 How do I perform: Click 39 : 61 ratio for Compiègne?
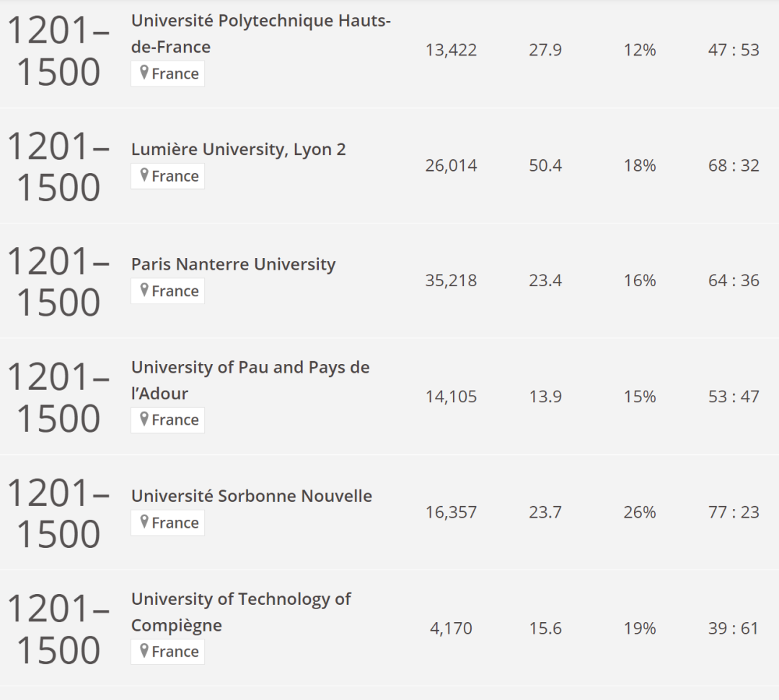pyautogui.click(x=734, y=629)
